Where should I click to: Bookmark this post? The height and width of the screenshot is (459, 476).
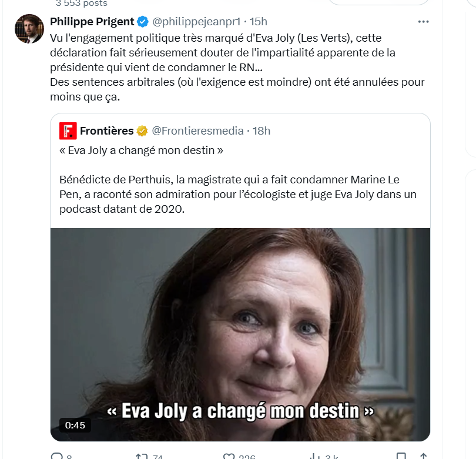401,457
